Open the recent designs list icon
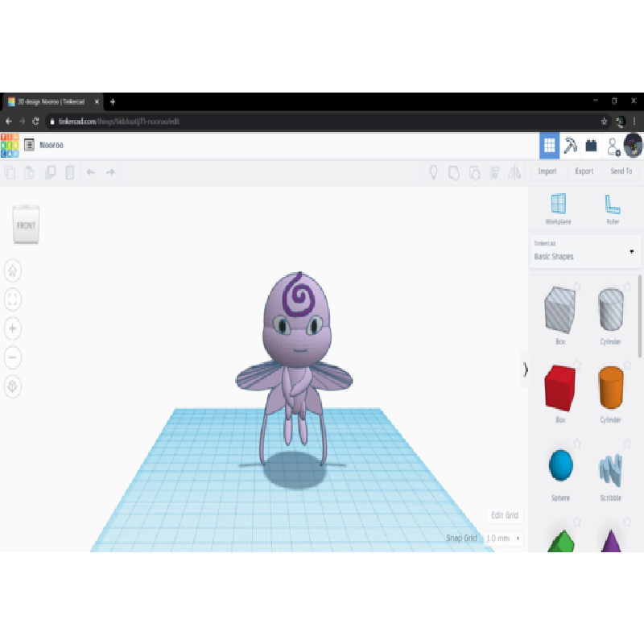This screenshot has width=644, height=644. pyautogui.click(x=29, y=145)
